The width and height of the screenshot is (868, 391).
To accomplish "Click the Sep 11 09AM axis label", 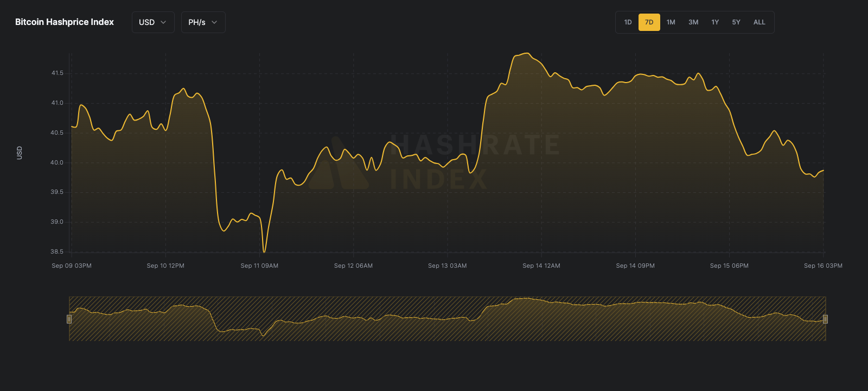I will 259,266.
